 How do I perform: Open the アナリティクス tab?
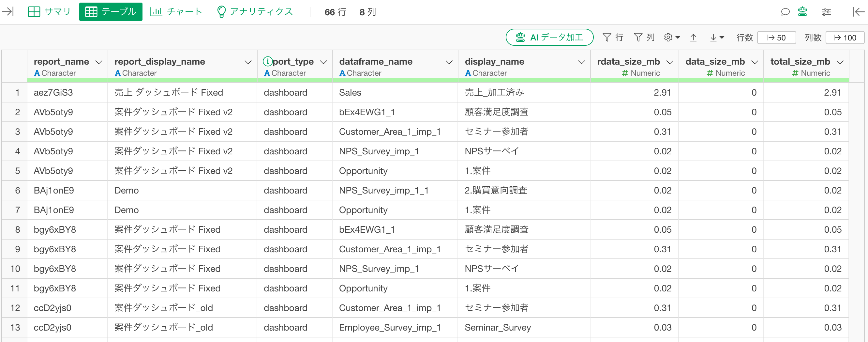pyautogui.click(x=255, y=12)
